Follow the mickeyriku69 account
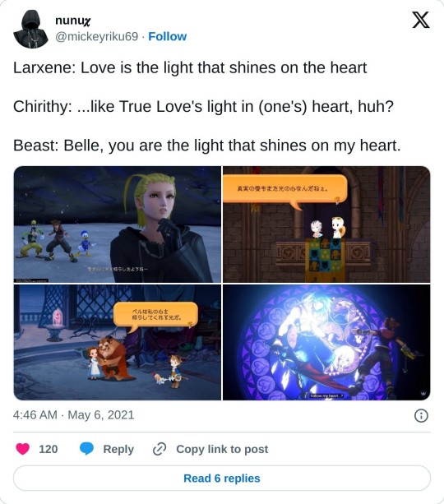 167,37
